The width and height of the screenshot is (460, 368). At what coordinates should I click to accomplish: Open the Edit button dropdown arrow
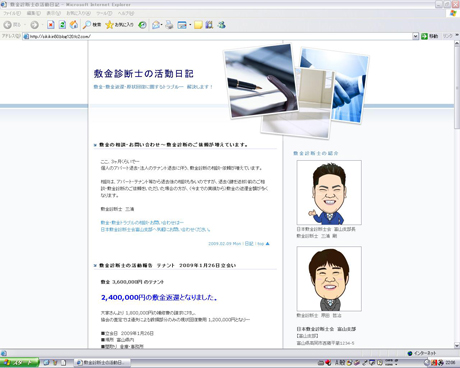(x=190, y=25)
